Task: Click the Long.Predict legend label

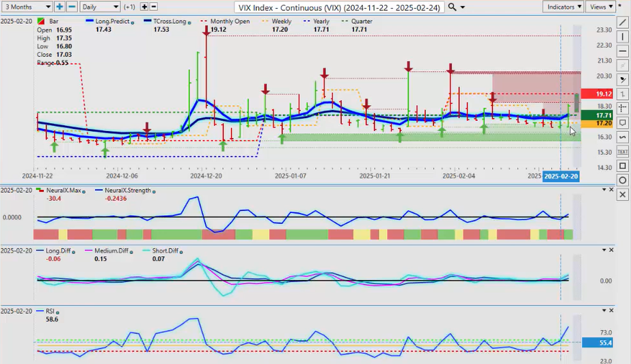Action: (112, 21)
